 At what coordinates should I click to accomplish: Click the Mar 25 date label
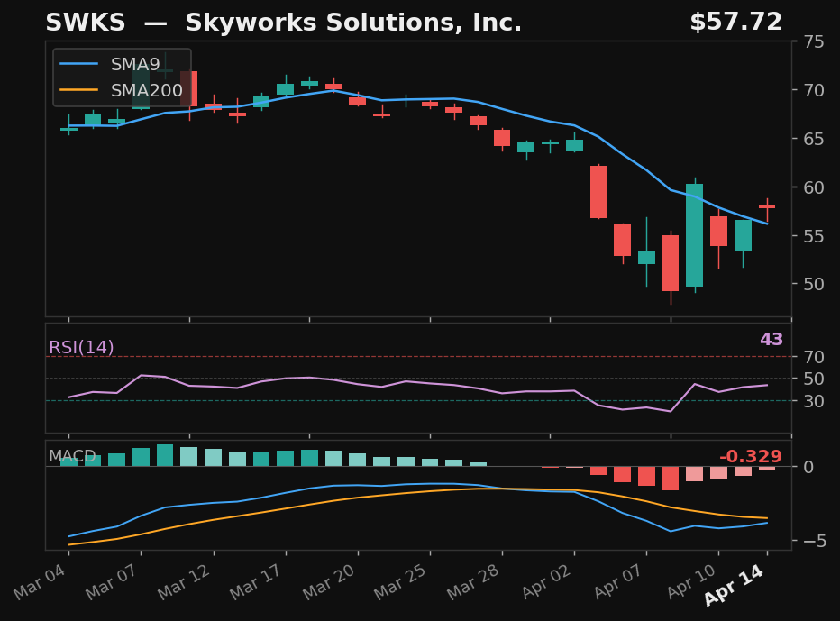point(401,582)
